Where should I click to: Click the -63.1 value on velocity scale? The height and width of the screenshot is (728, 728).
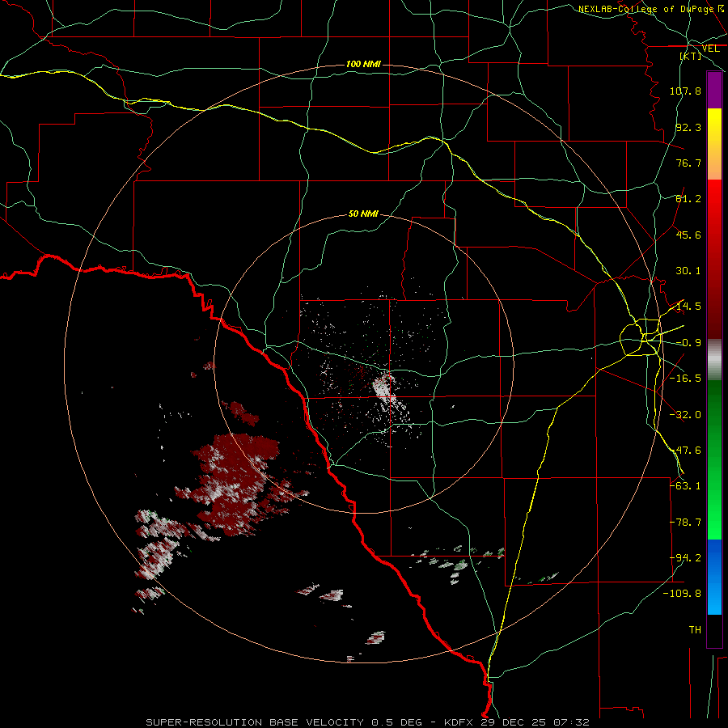coord(685,486)
